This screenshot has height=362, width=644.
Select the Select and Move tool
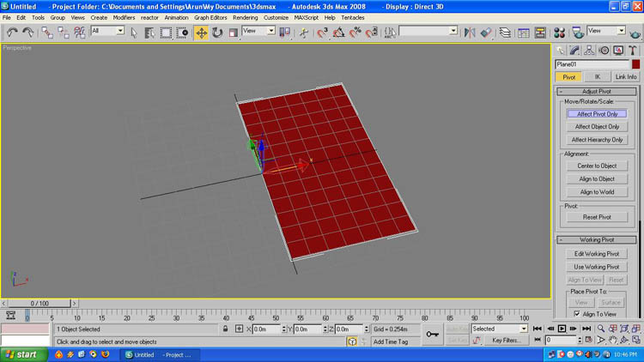[202, 33]
